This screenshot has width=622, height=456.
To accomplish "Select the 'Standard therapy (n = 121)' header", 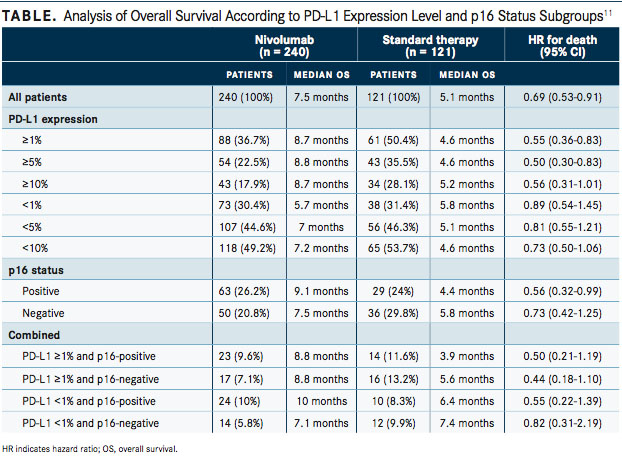I will tap(430, 46).
